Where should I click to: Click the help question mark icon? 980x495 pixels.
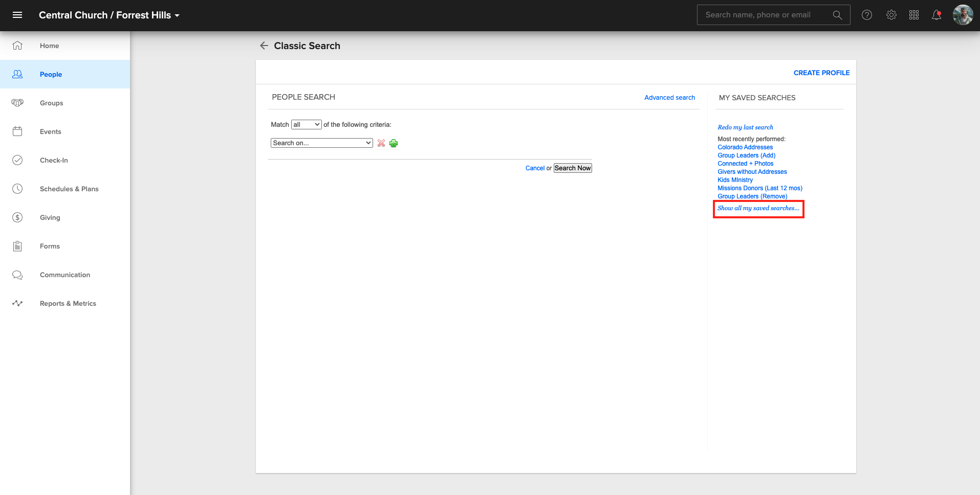[x=867, y=15]
